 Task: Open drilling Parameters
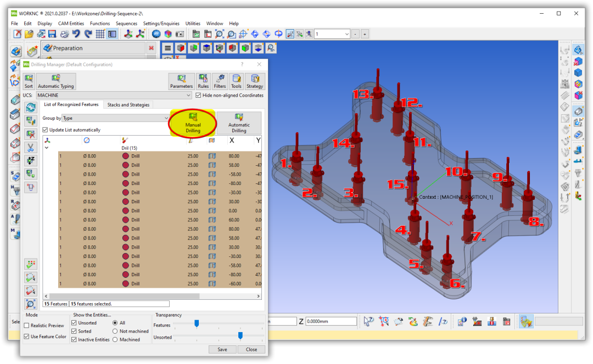pyautogui.click(x=182, y=81)
